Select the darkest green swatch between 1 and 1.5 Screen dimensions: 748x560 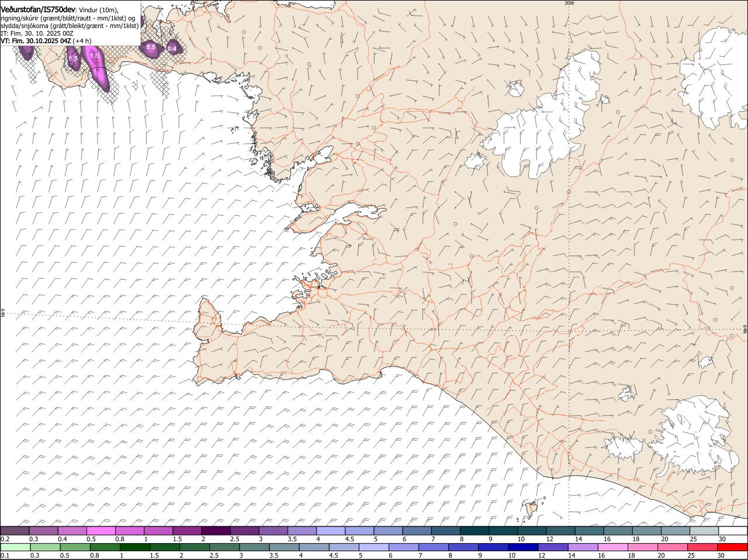coord(135,547)
